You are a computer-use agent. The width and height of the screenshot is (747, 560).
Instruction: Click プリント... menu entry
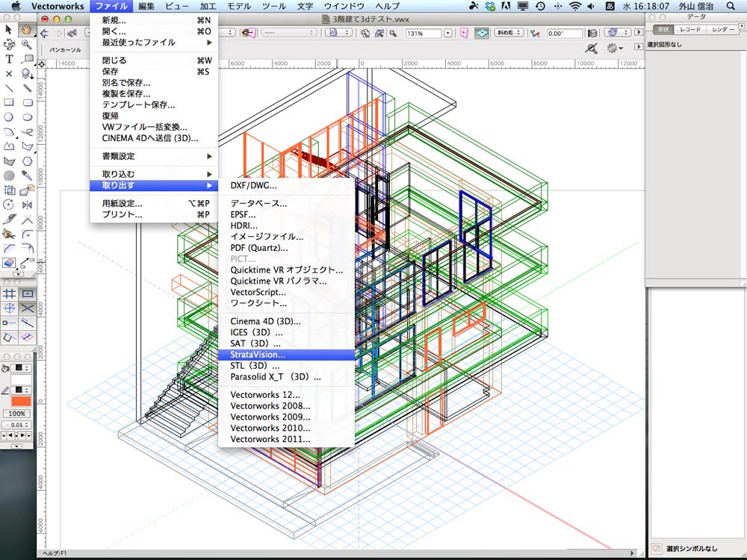pyautogui.click(x=154, y=215)
